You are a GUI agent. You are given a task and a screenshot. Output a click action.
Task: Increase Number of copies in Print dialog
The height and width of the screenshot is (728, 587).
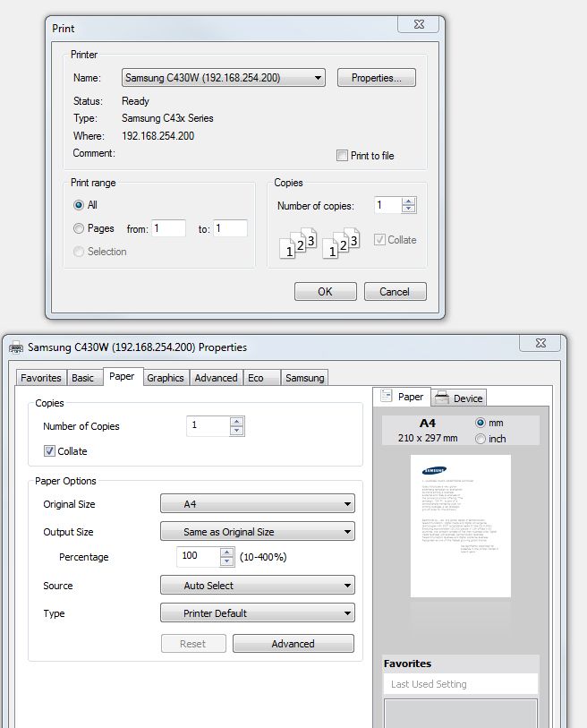coord(408,201)
